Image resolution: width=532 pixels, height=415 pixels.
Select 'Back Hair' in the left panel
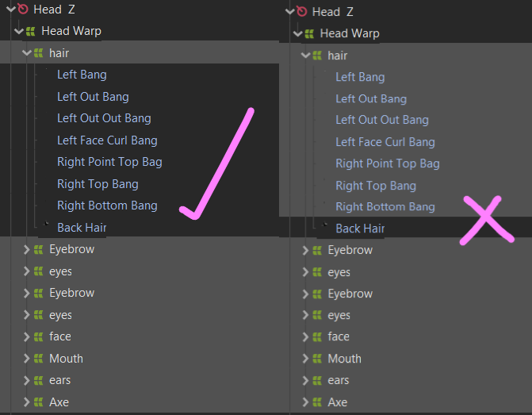point(82,228)
